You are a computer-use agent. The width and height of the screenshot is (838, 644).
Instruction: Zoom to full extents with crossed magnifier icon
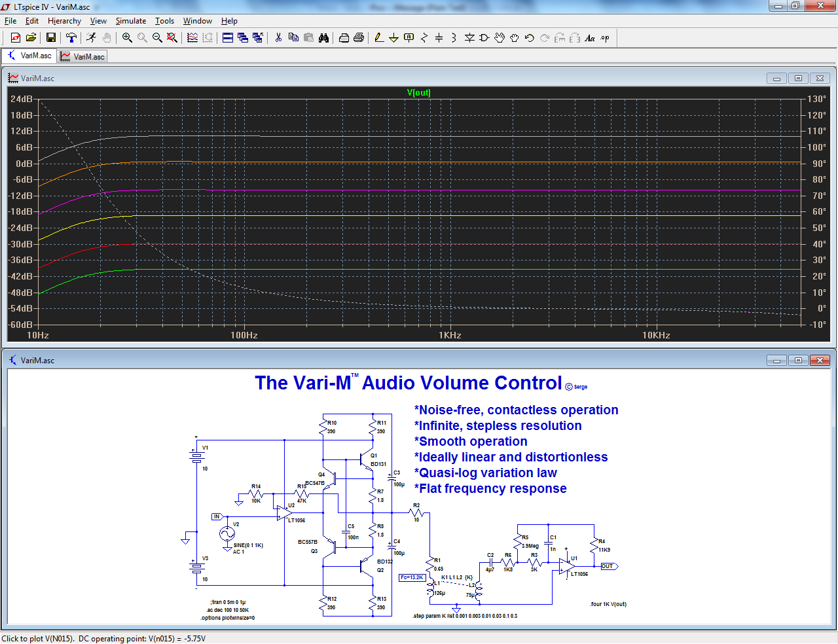[x=172, y=38]
